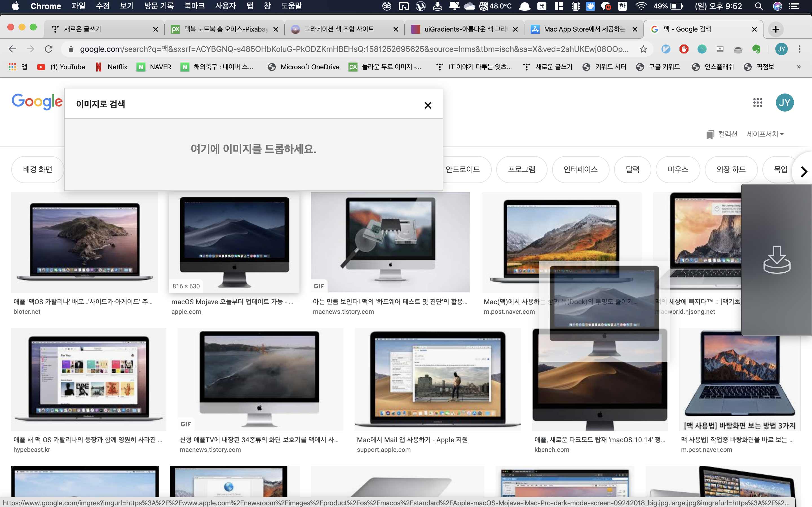This screenshot has width=812, height=507.
Task: Click the macOS Spotlight search icon
Action: [759, 6]
